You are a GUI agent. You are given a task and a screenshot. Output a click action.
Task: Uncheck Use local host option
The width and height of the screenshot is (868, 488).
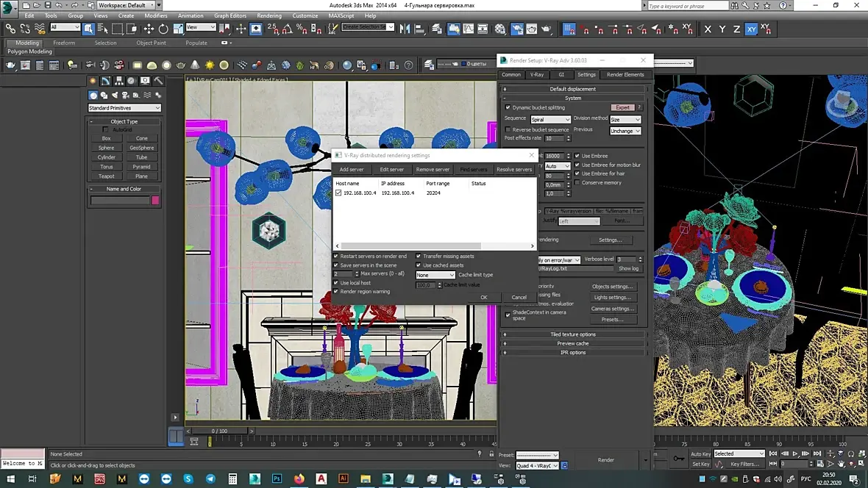coord(336,283)
